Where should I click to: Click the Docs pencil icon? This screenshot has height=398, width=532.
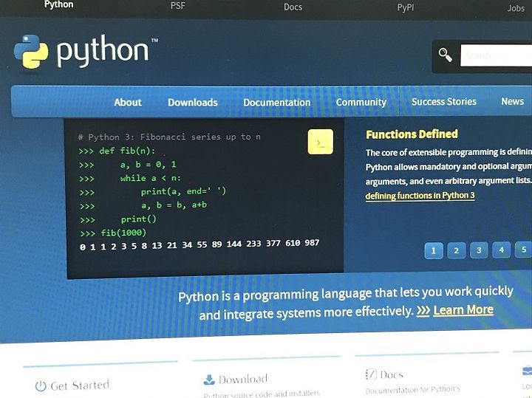[x=371, y=374]
